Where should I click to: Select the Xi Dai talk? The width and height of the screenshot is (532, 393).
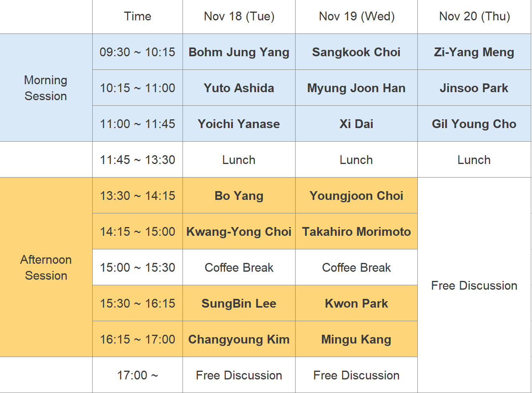point(356,124)
